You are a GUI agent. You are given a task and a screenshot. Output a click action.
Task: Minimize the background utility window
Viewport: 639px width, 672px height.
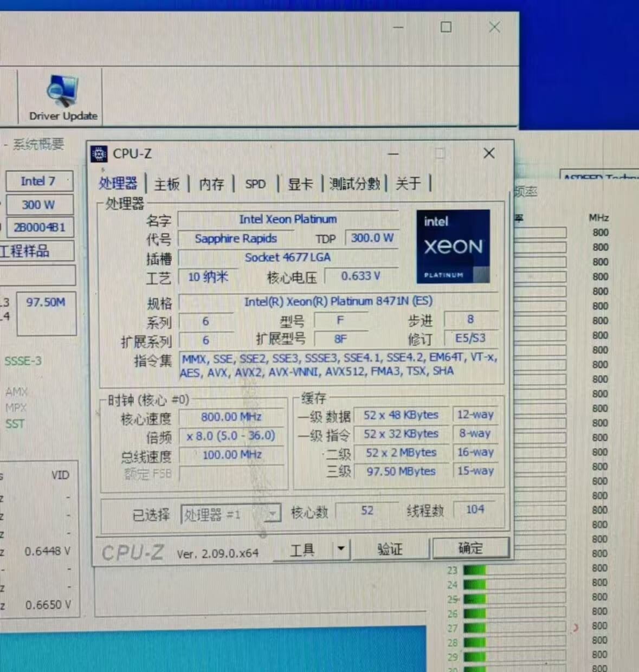coord(398,27)
